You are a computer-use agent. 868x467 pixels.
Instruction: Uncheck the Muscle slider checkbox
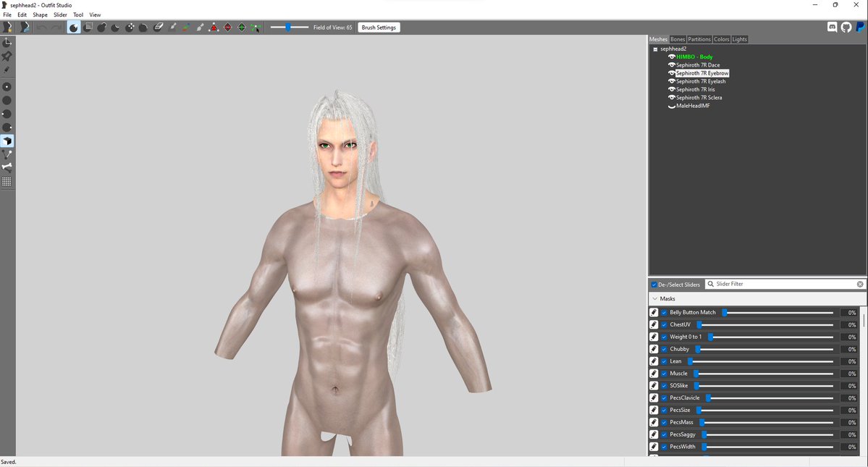click(664, 373)
